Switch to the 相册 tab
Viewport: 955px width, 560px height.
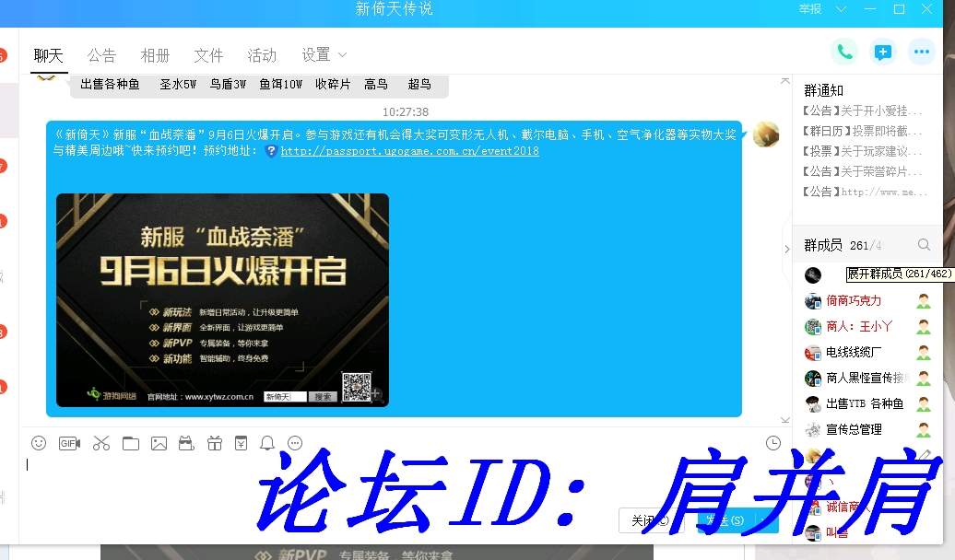coord(155,55)
